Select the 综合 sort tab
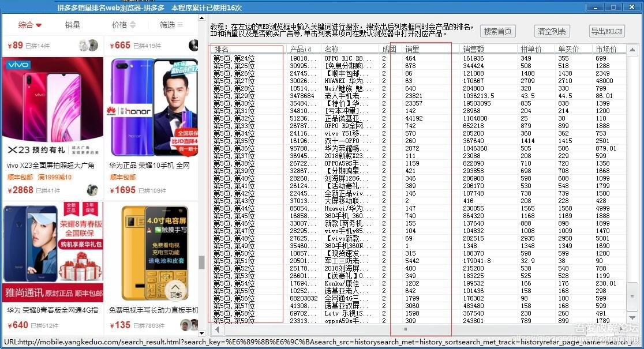The width and height of the screenshot is (644, 349). (x=29, y=25)
